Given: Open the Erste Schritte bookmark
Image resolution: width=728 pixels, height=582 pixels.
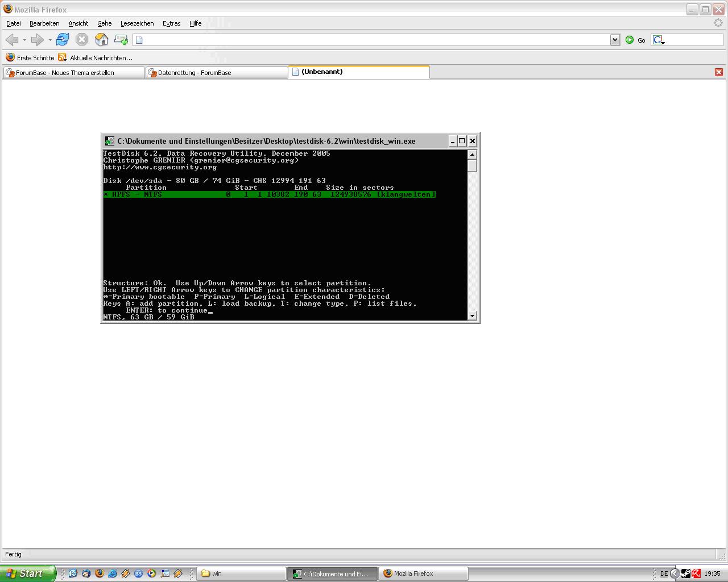Looking at the screenshot, I should (x=30, y=57).
